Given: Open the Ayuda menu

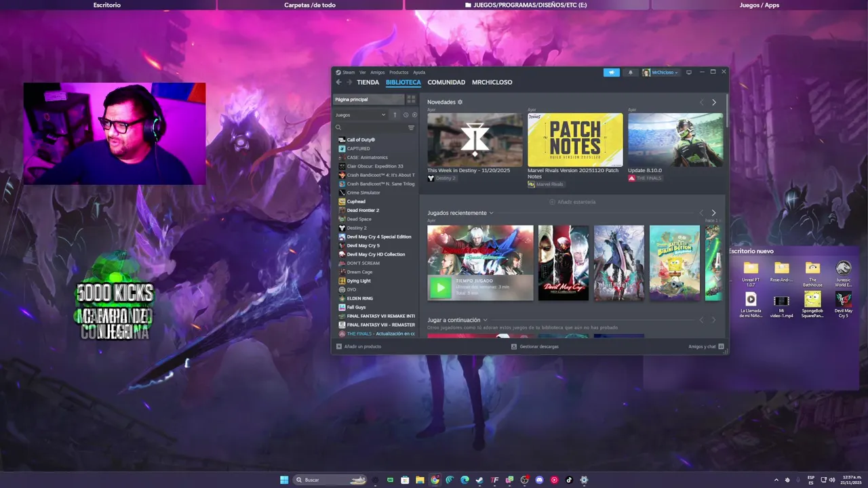Looking at the screenshot, I should click(x=419, y=73).
